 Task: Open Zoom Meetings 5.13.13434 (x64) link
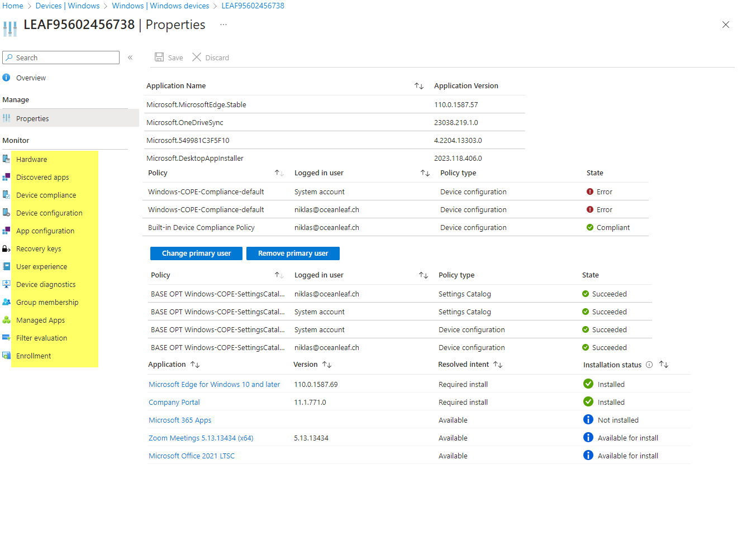[x=201, y=438]
